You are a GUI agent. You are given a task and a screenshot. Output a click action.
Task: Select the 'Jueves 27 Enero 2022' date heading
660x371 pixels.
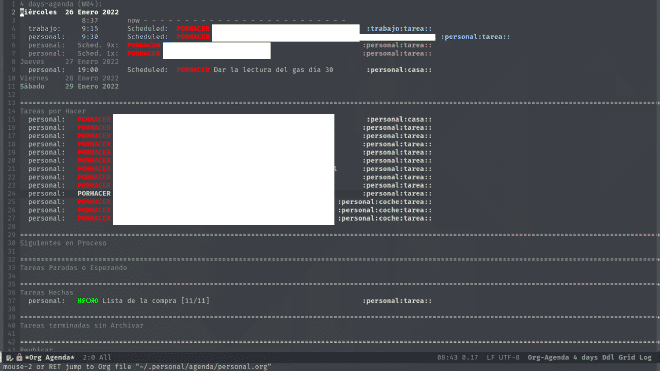[69, 61]
